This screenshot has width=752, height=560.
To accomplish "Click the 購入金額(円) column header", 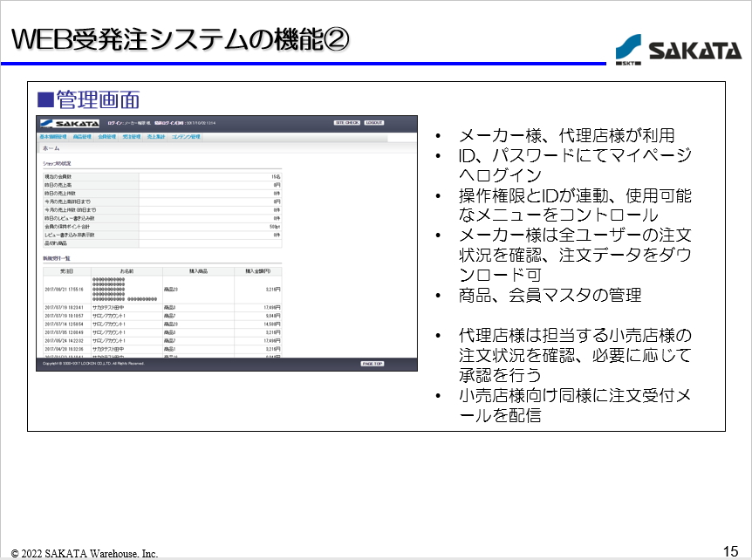I will 259,270.
